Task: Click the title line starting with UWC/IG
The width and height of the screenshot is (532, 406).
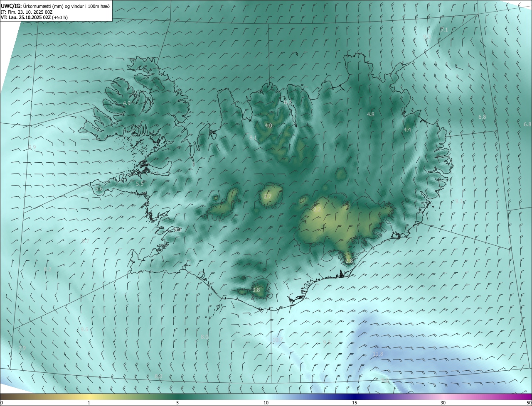Action: coord(55,6)
